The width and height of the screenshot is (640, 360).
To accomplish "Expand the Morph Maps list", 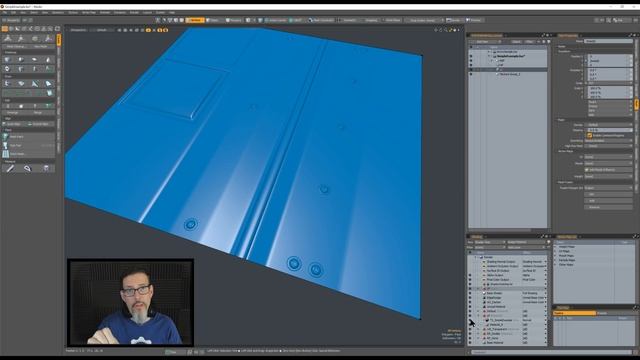I will pos(556,256).
